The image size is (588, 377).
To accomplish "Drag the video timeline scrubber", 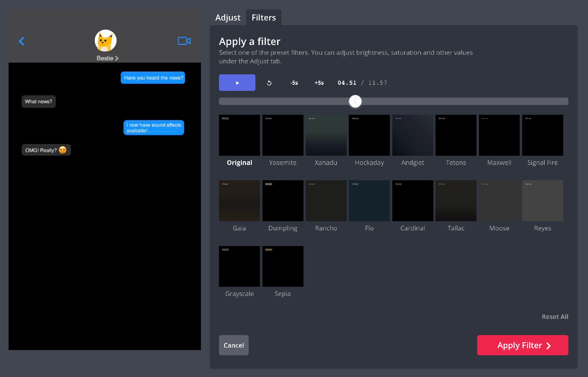I will click(x=355, y=102).
